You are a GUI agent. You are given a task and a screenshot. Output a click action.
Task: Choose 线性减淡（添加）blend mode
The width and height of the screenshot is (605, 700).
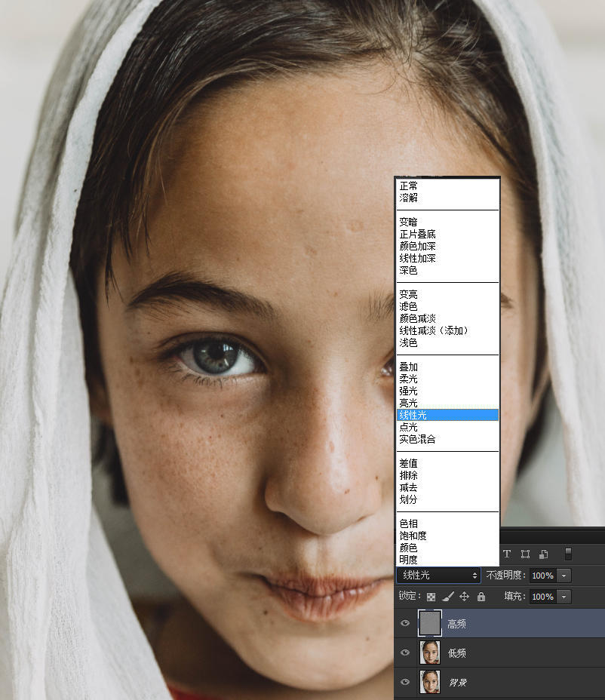click(447, 330)
